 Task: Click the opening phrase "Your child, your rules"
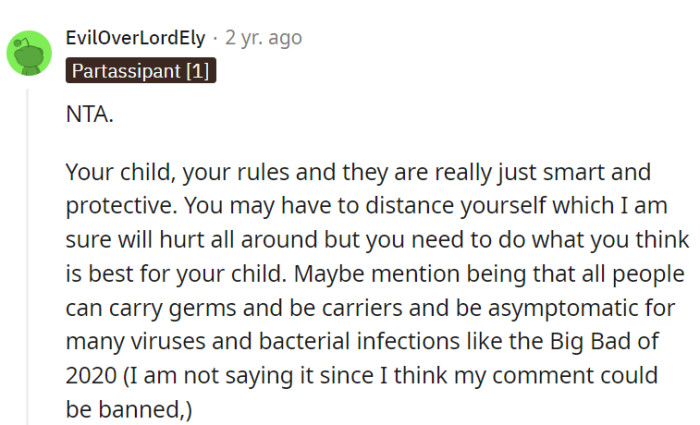point(178,172)
